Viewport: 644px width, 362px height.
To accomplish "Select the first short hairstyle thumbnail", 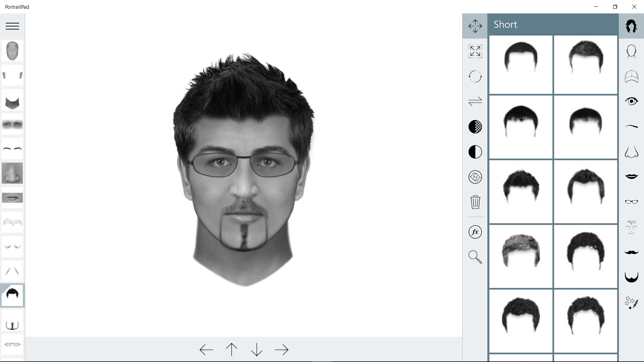I will point(521,65).
